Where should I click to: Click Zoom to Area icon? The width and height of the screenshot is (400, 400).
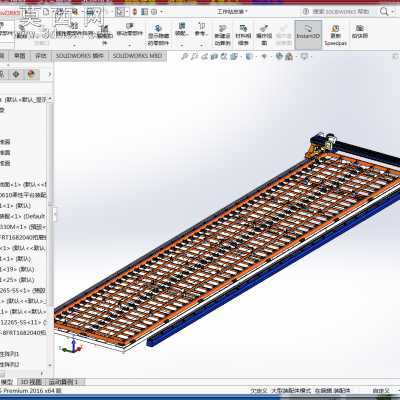point(194,57)
